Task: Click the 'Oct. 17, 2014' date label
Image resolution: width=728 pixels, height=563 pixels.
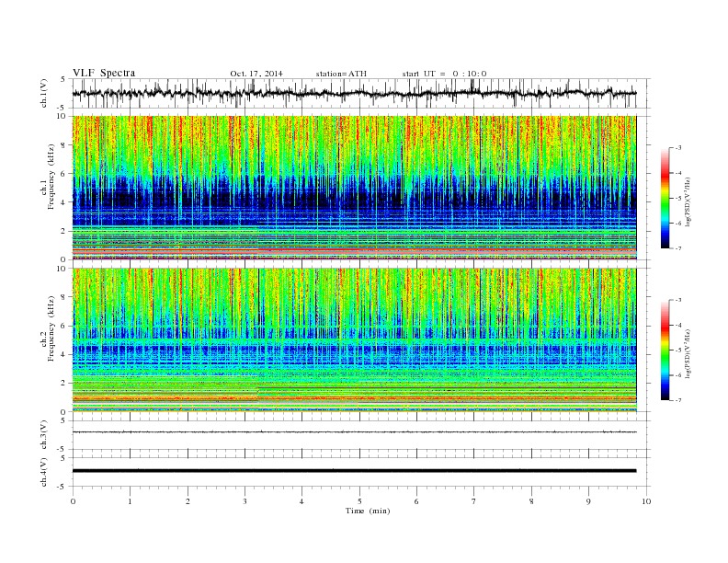Action: pyautogui.click(x=256, y=74)
